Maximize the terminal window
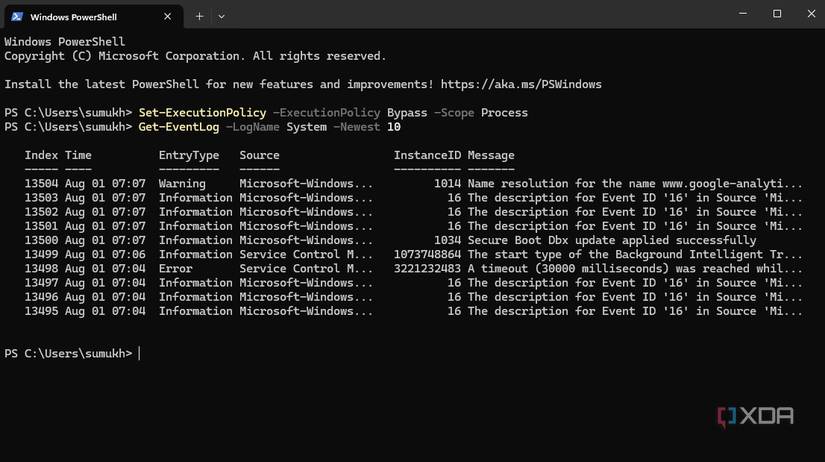 pyautogui.click(x=777, y=14)
